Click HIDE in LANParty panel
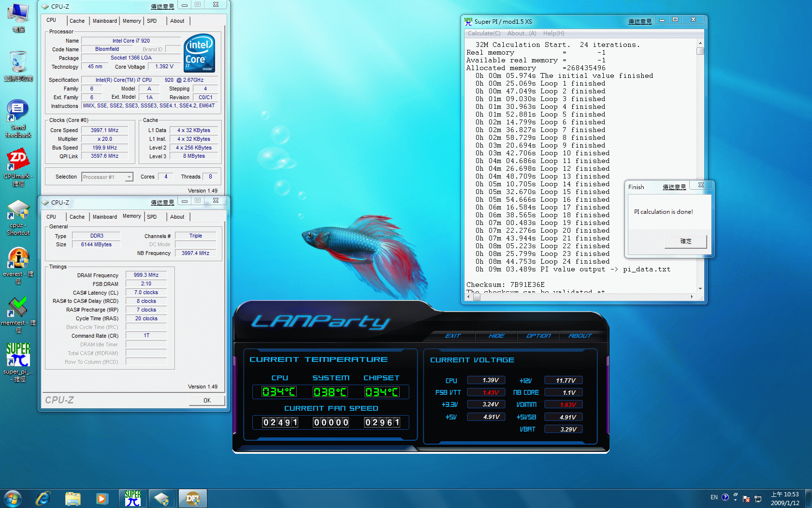Image resolution: width=812 pixels, height=508 pixels. (496, 336)
